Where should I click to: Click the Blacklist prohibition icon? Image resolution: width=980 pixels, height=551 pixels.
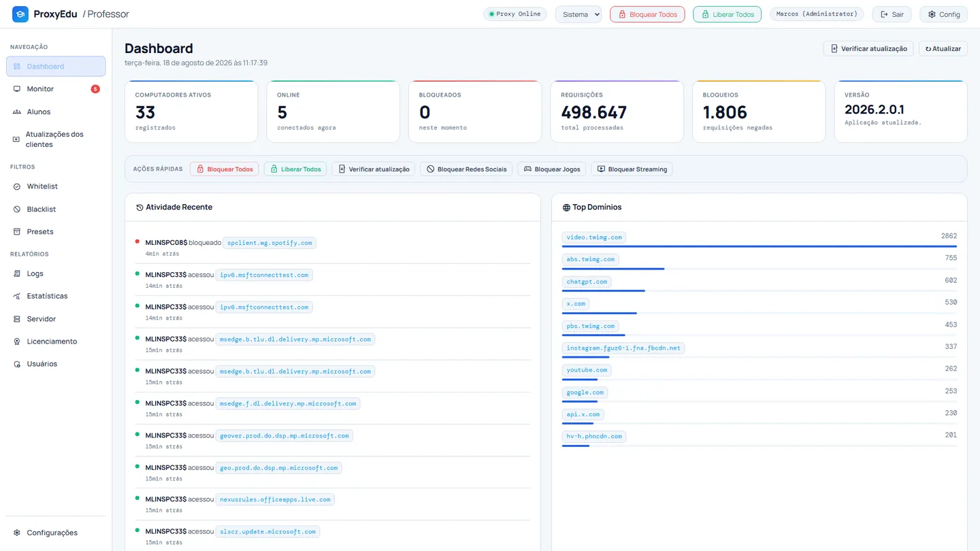[x=17, y=210]
